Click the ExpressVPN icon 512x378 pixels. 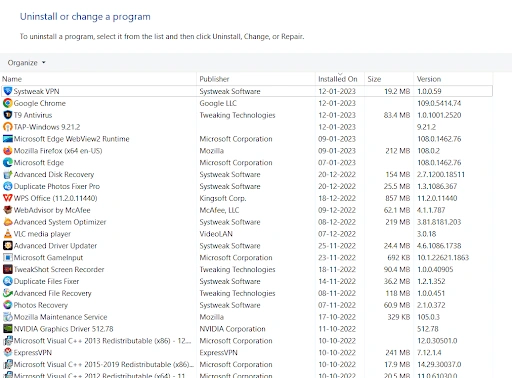(x=8, y=353)
